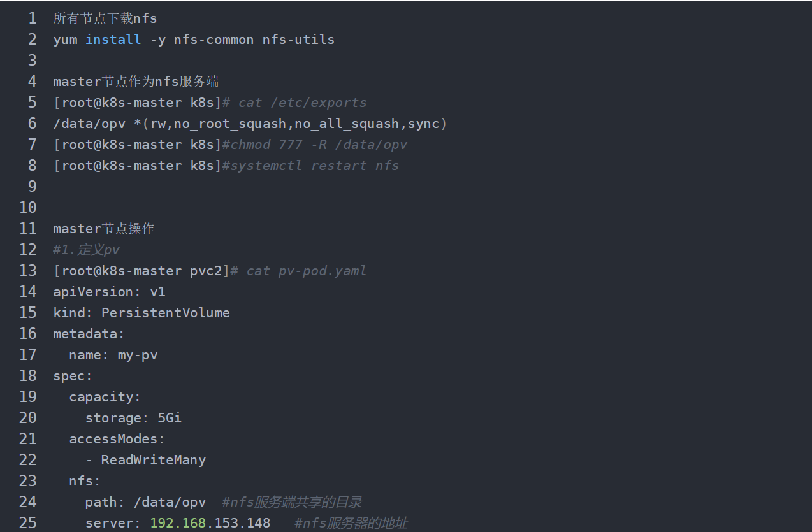Image resolution: width=812 pixels, height=532 pixels.
Task: Click line number 23 beside "nfs:"
Action: click(x=28, y=481)
